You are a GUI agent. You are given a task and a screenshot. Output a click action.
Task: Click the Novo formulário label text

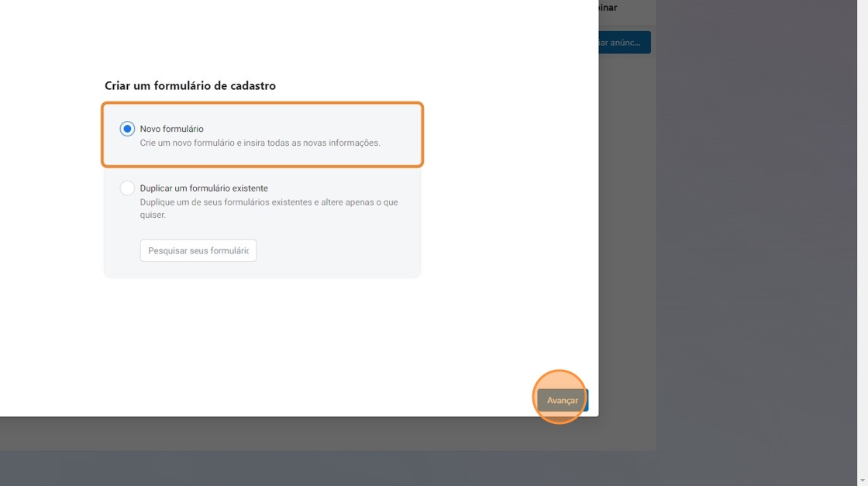coord(171,129)
